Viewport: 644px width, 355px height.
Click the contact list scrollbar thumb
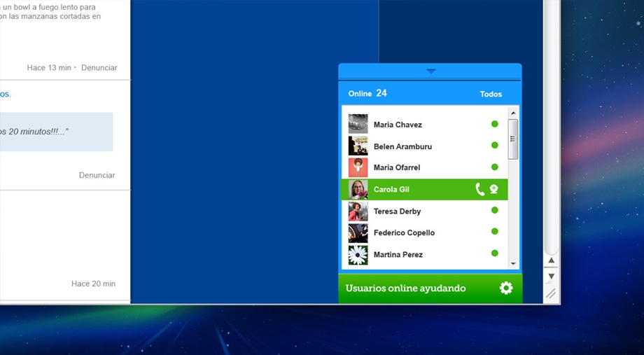(x=513, y=139)
